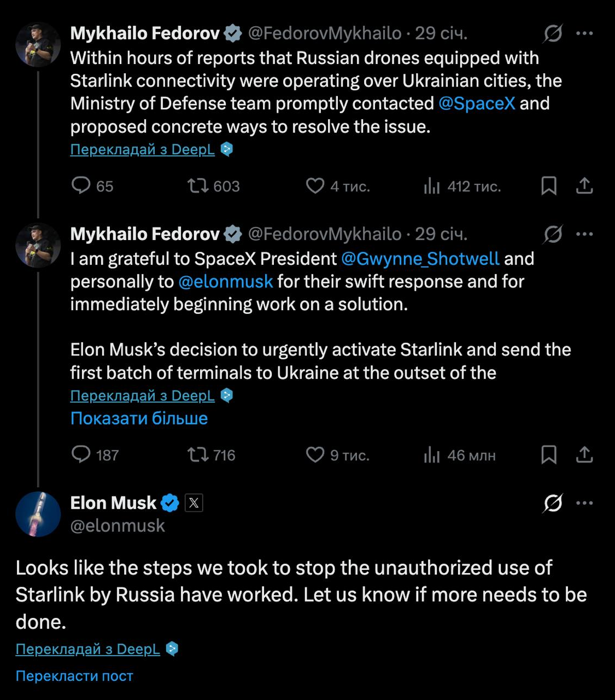This screenshot has height=700, width=615.
Task: Click Перекласти пост under Musk's post
Action: click(x=74, y=676)
